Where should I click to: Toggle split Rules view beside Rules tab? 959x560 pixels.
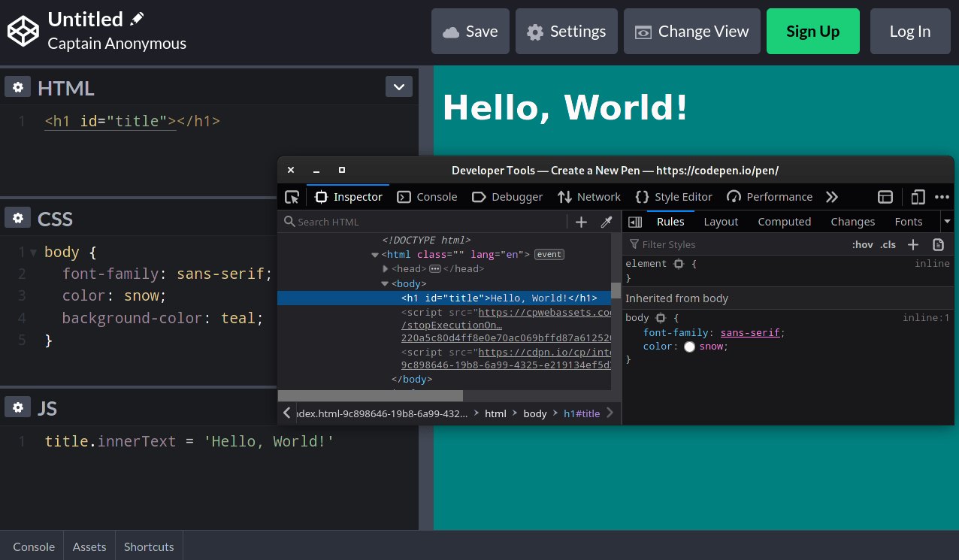click(x=635, y=221)
